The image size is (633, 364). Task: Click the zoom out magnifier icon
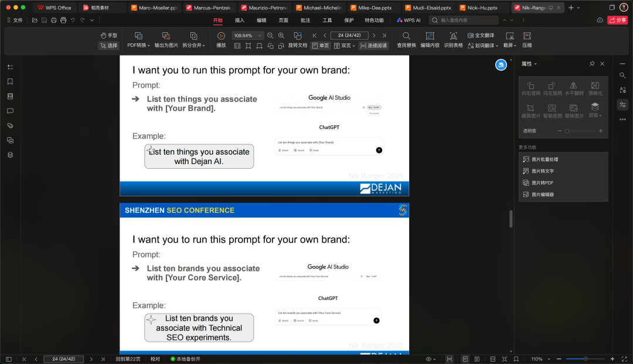click(x=270, y=36)
